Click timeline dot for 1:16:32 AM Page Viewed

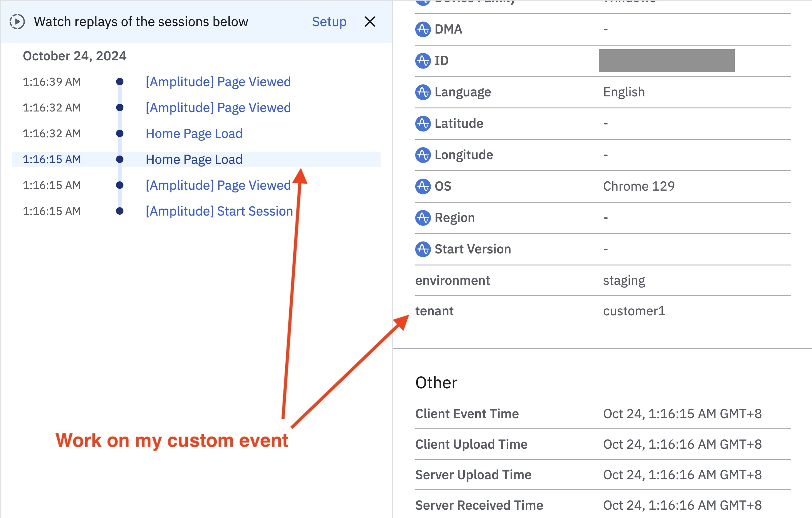[119, 108]
